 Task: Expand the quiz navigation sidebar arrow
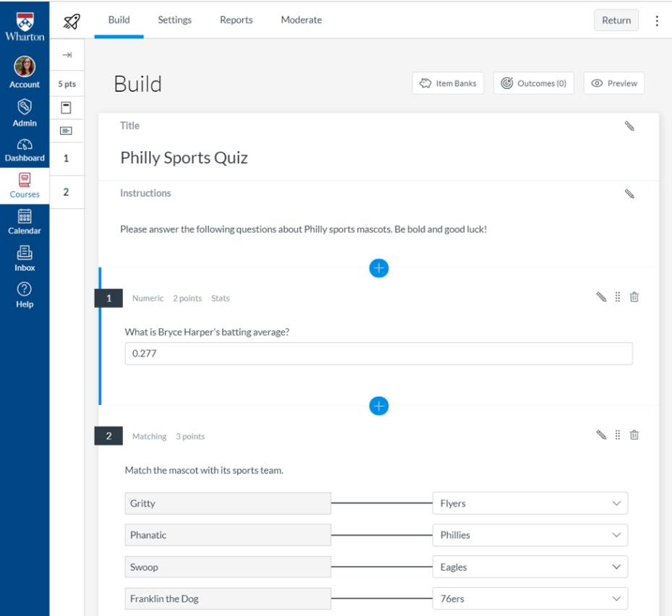[x=67, y=55]
